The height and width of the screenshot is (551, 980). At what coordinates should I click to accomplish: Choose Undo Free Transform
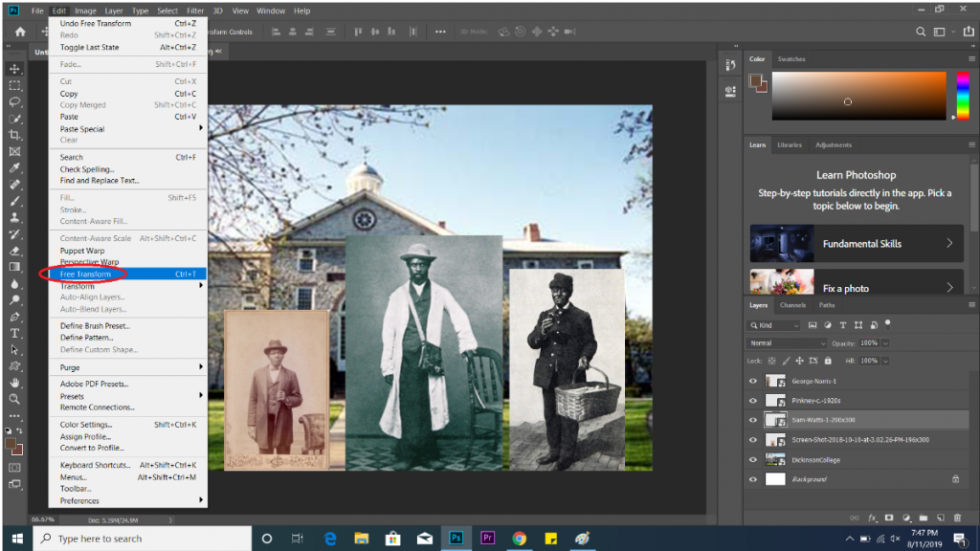click(128, 24)
